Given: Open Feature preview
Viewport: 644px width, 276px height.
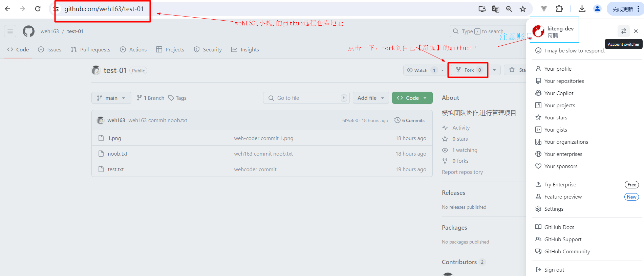Looking at the screenshot, I should (587, 197).
